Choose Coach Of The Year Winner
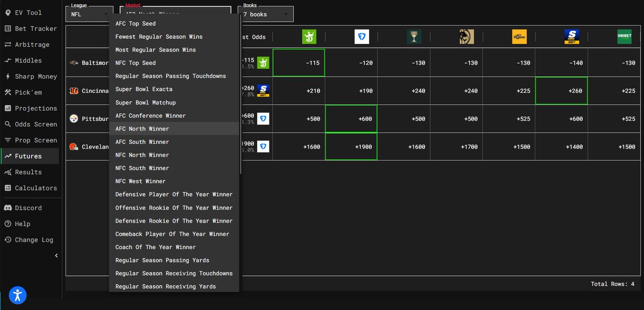Image resolution: width=644 pixels, height=310 pixels. click(174, 247)
